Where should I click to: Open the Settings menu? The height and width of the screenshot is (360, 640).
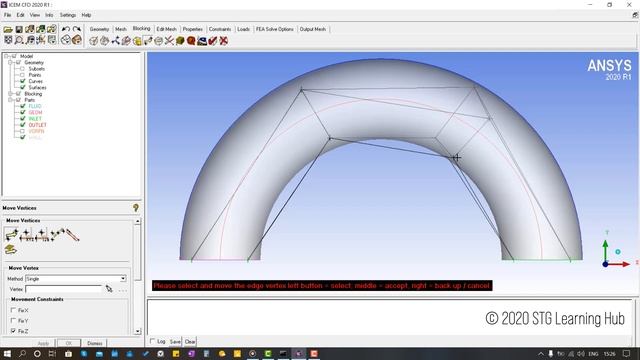click(68, 15)
